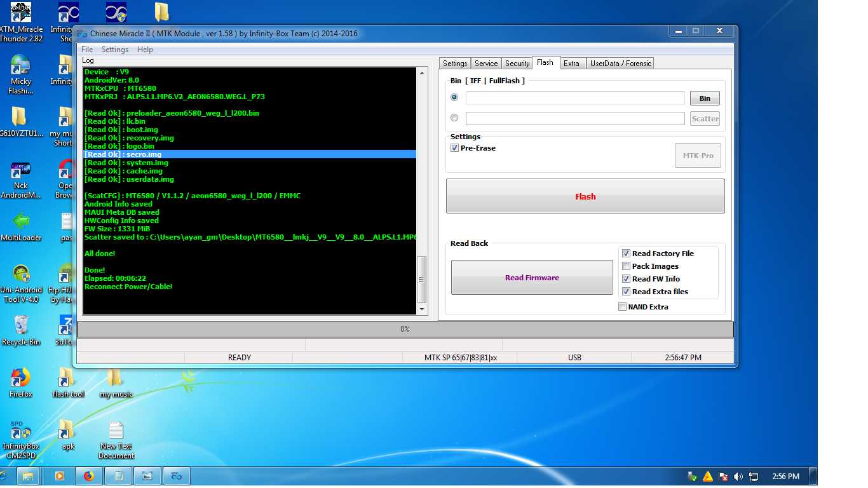Viewport: 868px width, 488px height.
Task: Open Windows Explorer from the taskbar
Action: [28, 475]
